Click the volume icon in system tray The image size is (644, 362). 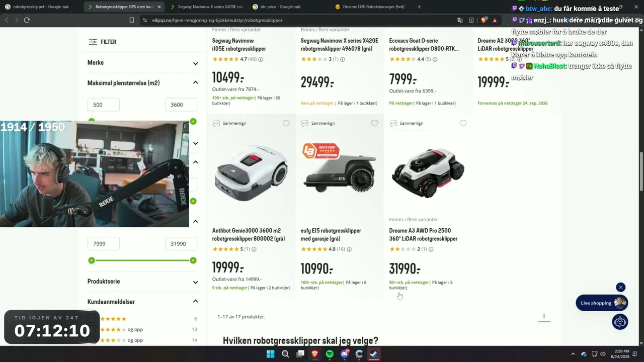click(x=603, y=354)
